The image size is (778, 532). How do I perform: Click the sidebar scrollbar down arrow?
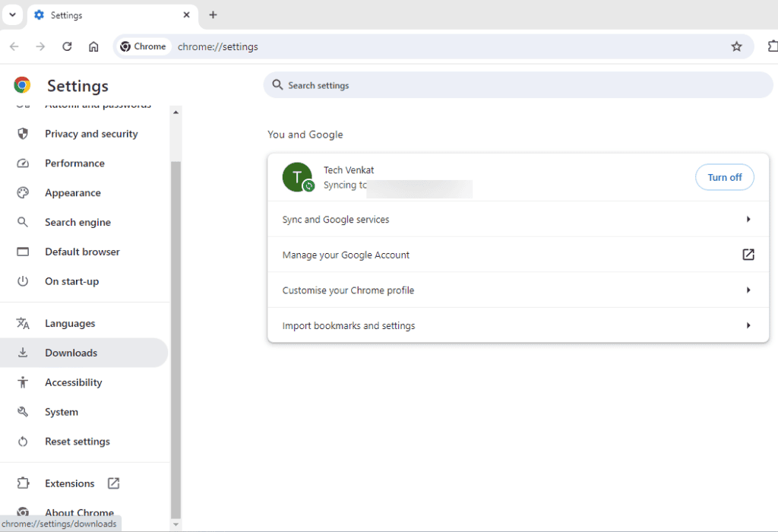pyautogui.click(x=176, y=524)
